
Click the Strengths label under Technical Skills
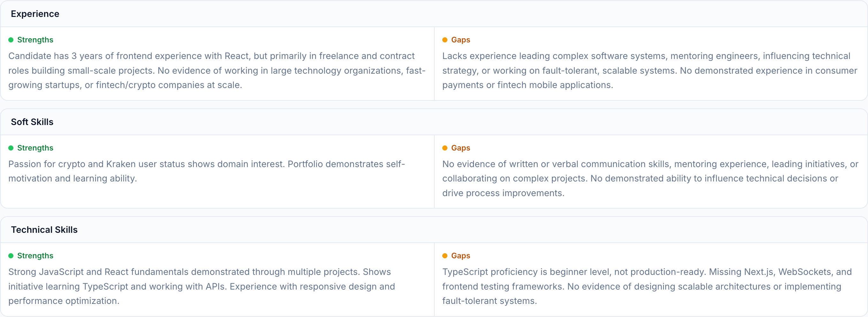coord(35,256)
